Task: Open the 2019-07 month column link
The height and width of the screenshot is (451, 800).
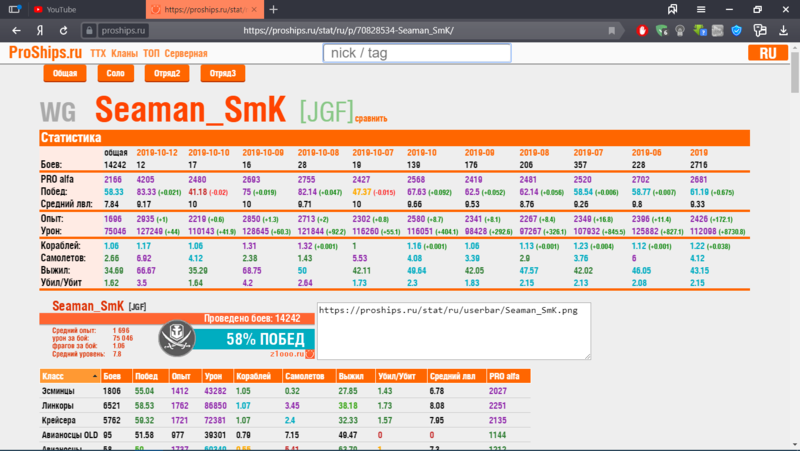Action: point(588,153)
